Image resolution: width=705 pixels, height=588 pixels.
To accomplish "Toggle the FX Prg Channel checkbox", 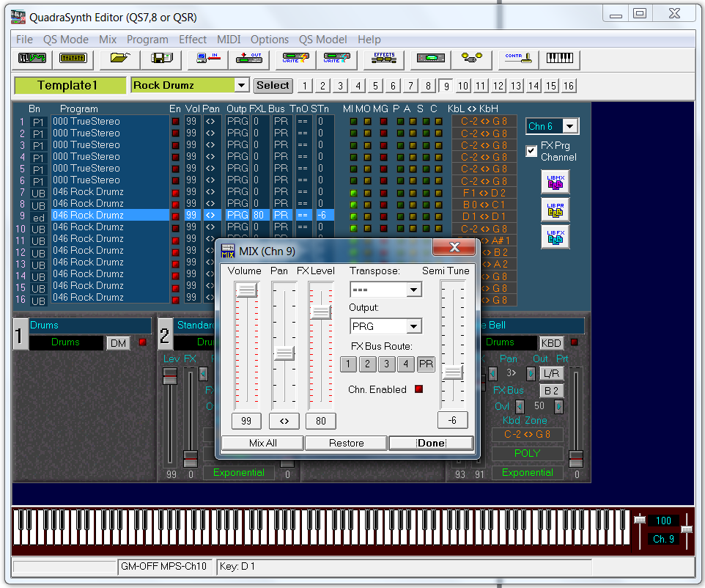I will point(532,151).
